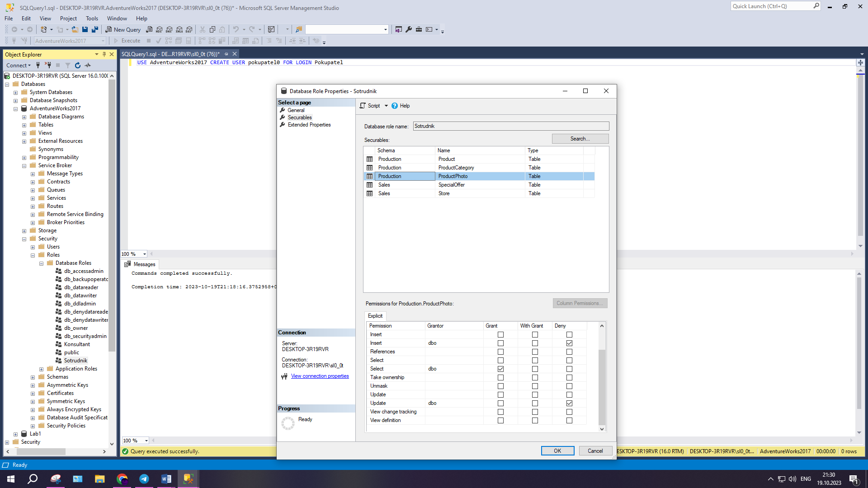Click the DMX query toolbar icon
The height and width of the screenshot is (488, 868).
pos(169,29)
